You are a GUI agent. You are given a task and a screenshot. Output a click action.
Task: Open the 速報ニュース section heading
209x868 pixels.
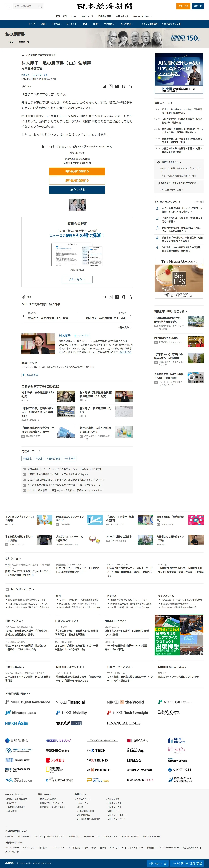click(163, 103)
